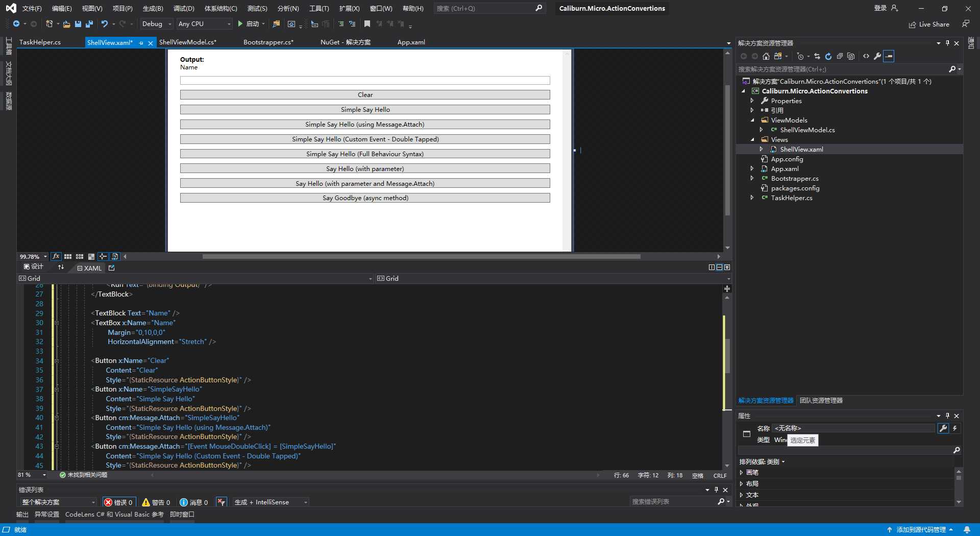Save all files with stacked disks icon
The height and width of the screenshot is (536, 980).
pos(89,24)
